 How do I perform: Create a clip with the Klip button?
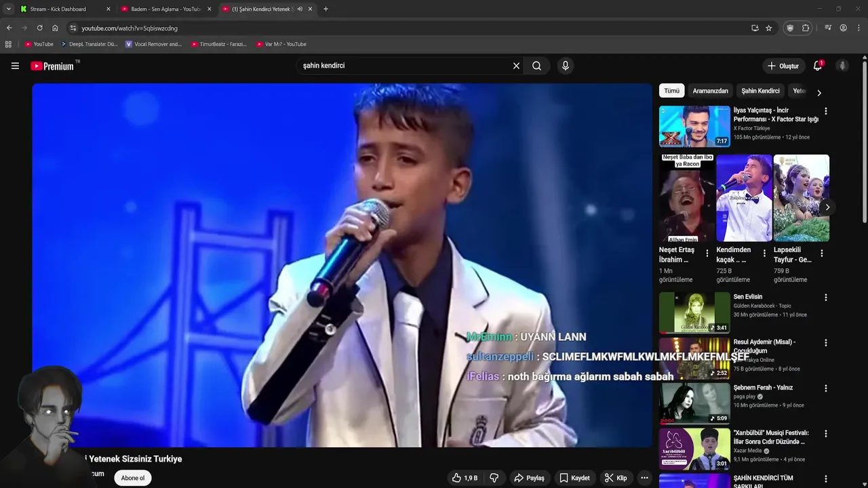616,478
